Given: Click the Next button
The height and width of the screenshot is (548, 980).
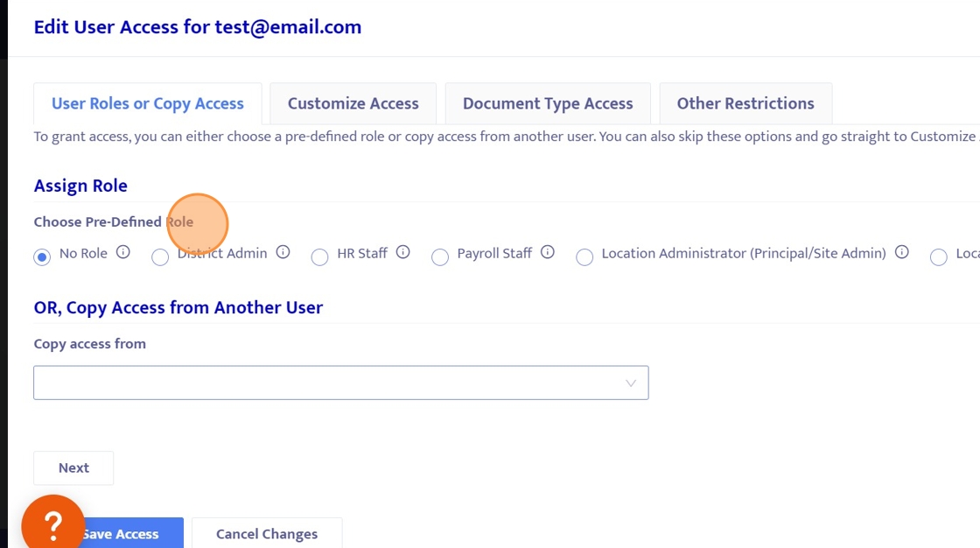Looking at the screenshot, I should tap(73, 468).
